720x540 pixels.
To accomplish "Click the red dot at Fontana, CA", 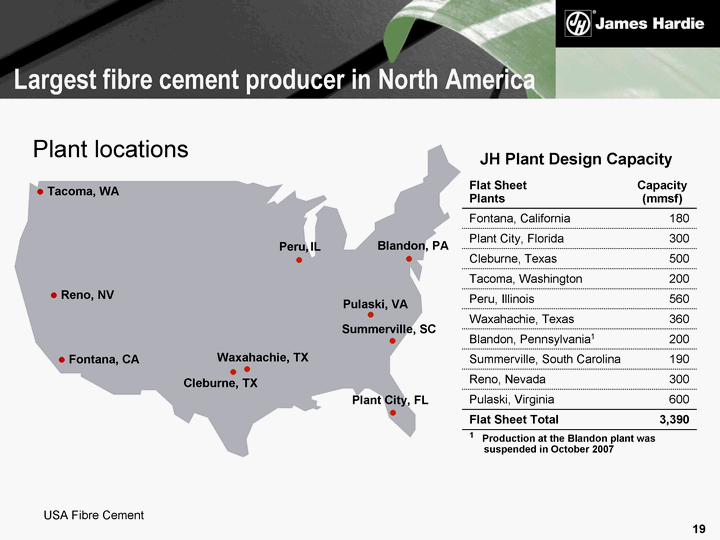I will (62, 360).
